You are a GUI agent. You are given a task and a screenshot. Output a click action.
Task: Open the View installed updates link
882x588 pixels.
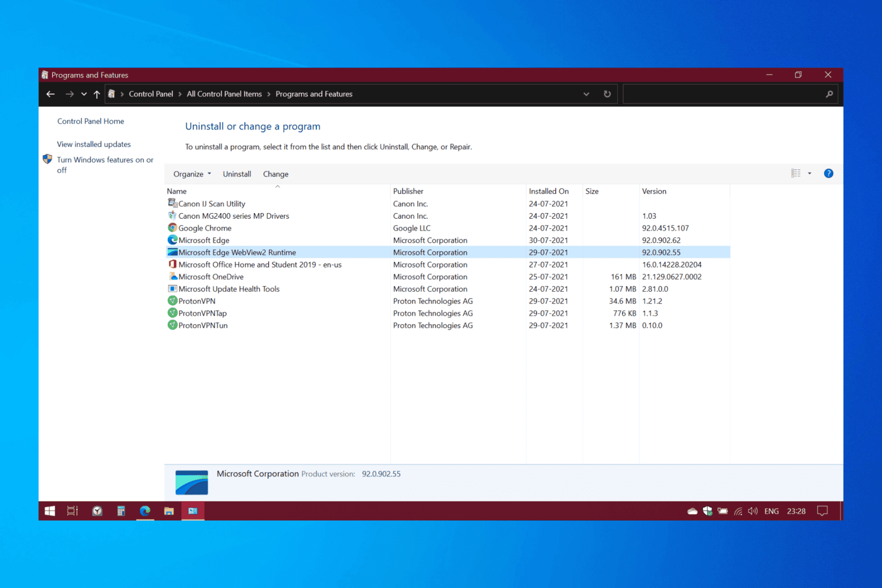(x=94, y=144)
